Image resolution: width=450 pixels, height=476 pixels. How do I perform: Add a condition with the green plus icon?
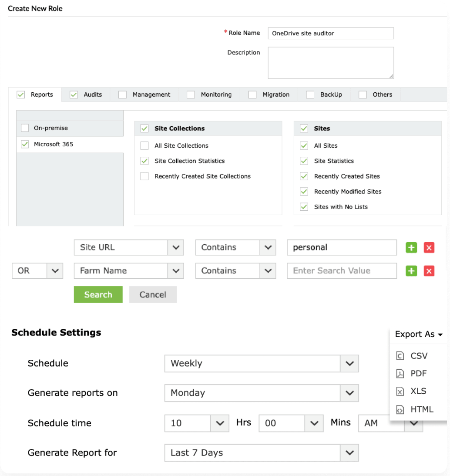point(411,247)
